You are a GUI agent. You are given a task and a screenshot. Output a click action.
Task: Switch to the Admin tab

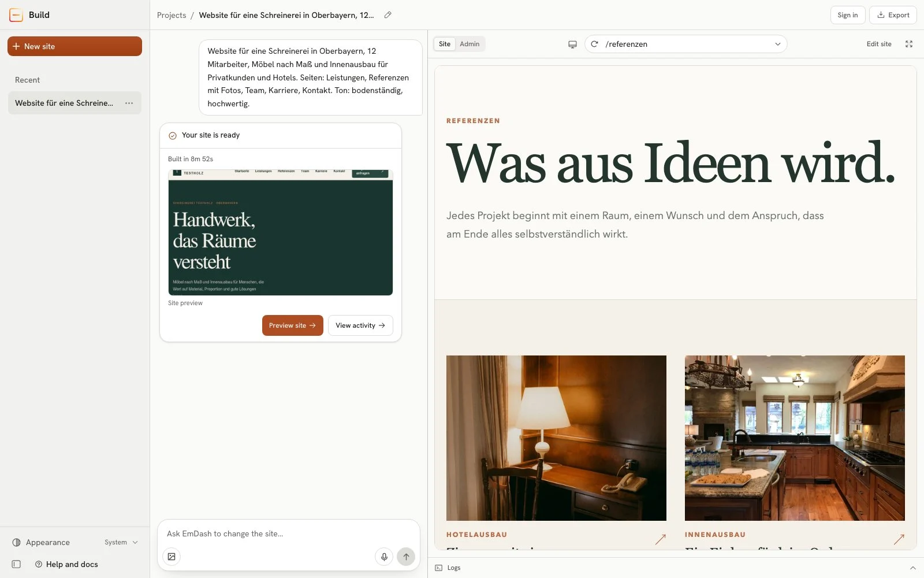tap(470, 44)
